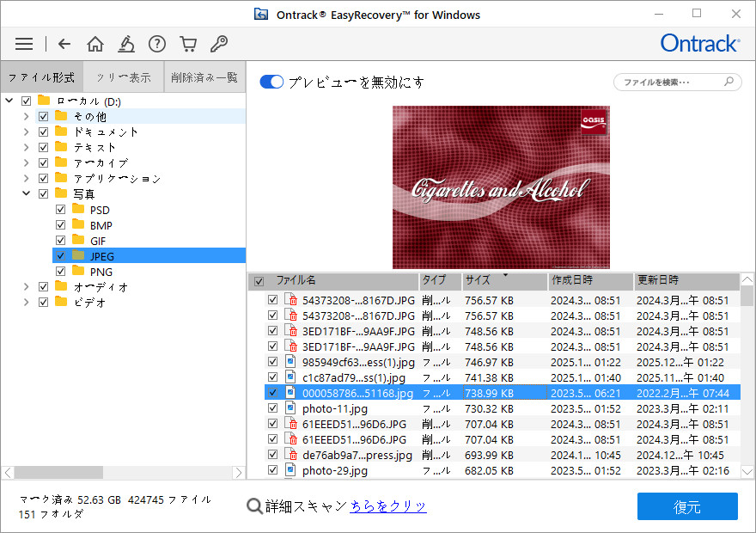756x533 pixels.
Task: Click the license key activation icon
Action: (219, 43)
